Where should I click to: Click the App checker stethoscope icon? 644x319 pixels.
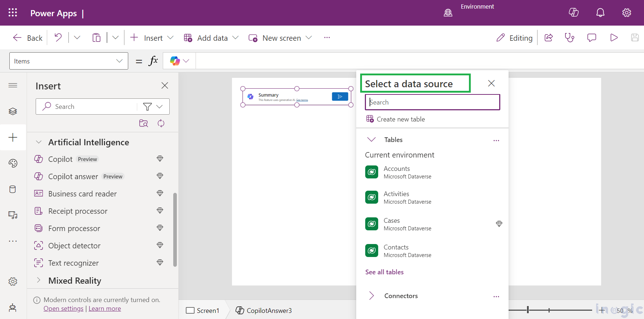[x=569, y=37]
